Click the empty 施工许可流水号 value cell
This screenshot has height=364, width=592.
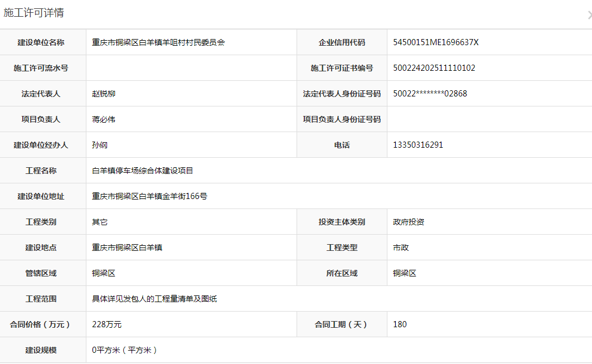coord(191,68)
